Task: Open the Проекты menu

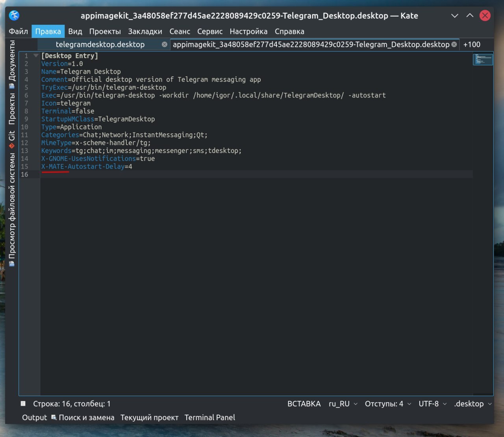Action: click(x=105, y=31)
